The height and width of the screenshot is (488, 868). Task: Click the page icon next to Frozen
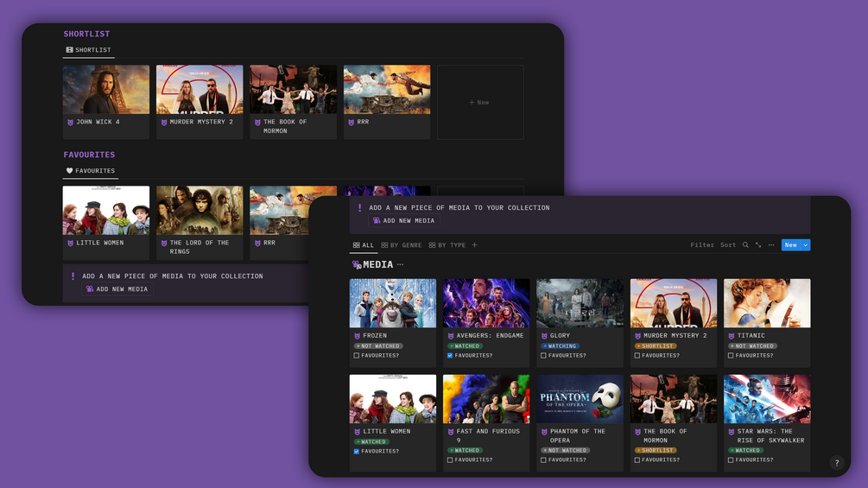(357, 336)
